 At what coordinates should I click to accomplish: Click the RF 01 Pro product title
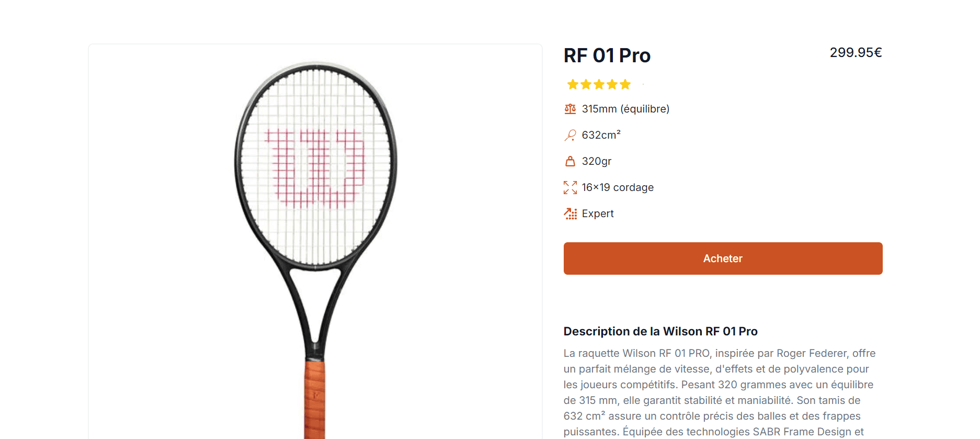[x=607, y=55]
